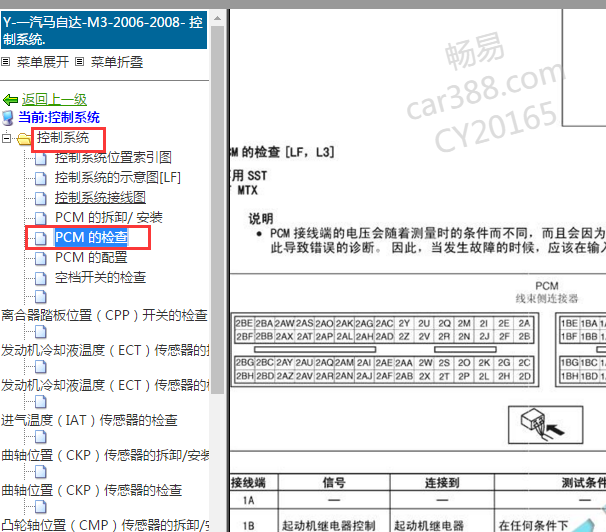
Task: Go back with 返回上一级 link
Action: click(54, 100)
